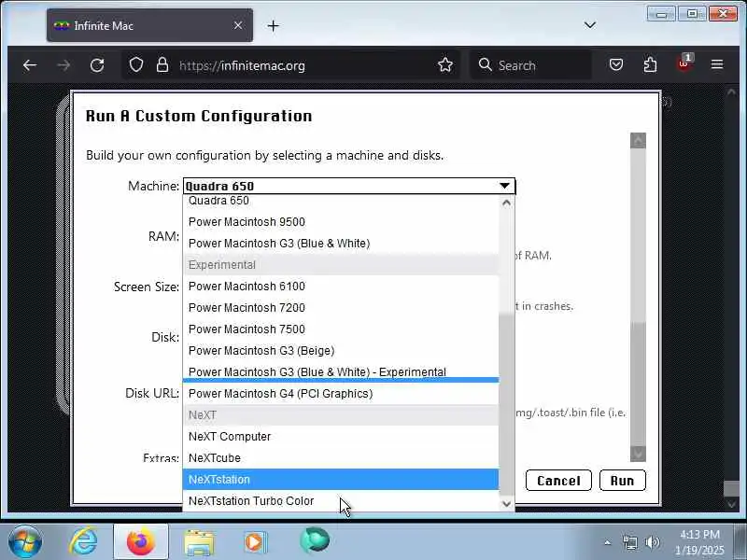Viewport: 747px width, 560px height.
Task: View site security via the padlock icon
Action: pyautogui.click(x=162, y=64)
